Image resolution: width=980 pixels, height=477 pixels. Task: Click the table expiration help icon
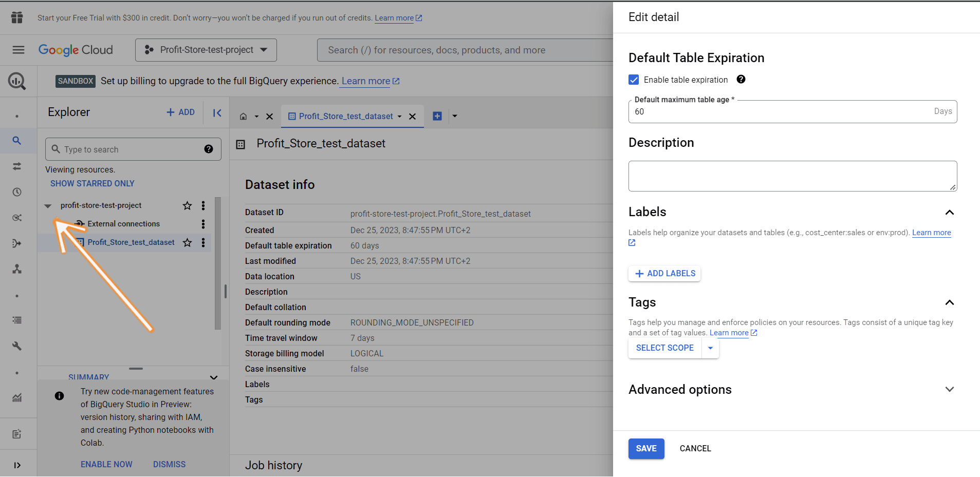(x=741, y=79)
